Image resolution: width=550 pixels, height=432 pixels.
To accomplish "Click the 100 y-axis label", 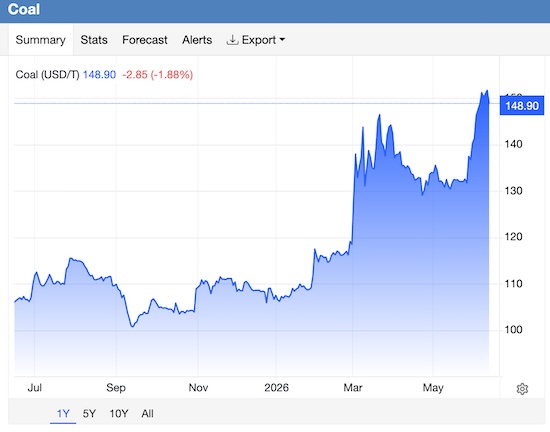I will coord(513,330).
